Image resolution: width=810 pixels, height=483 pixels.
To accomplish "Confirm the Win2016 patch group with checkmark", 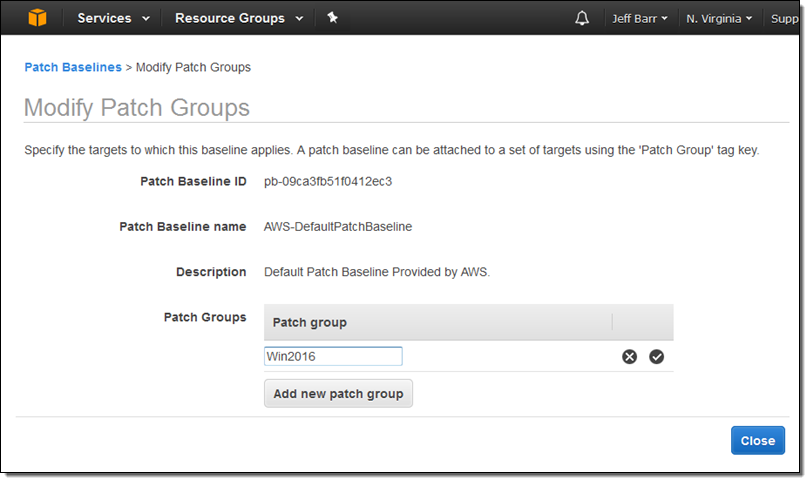I will coord(657,356).
